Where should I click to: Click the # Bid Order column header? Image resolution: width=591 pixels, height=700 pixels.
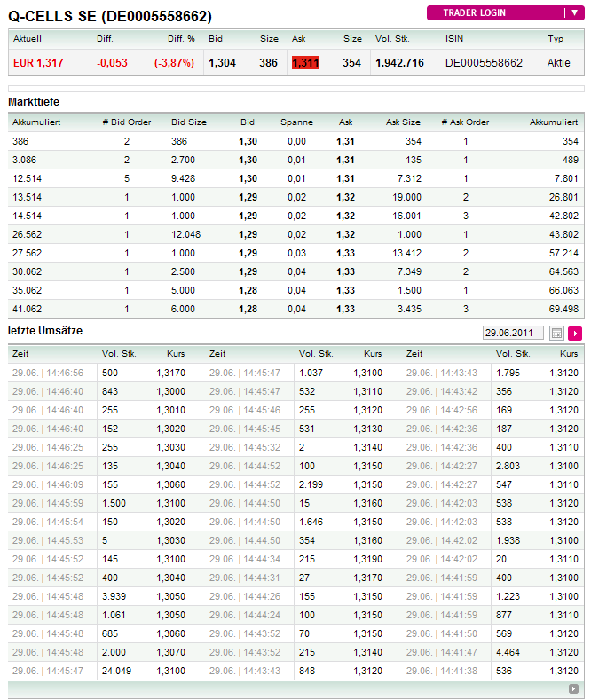[127, 122]
